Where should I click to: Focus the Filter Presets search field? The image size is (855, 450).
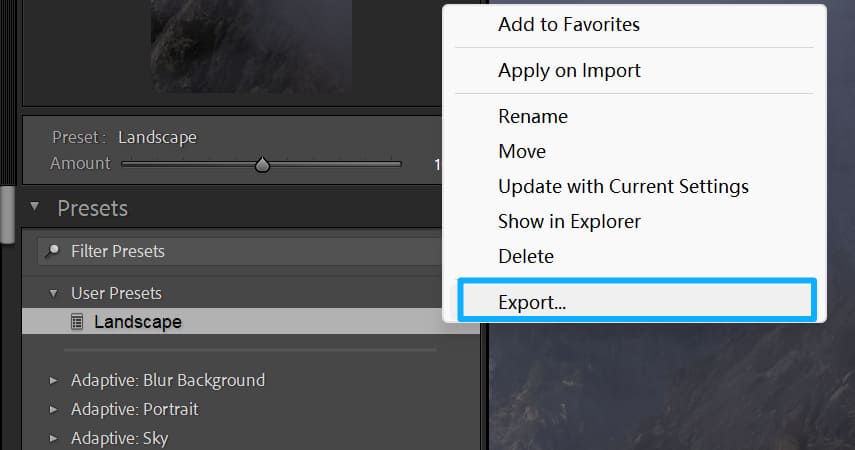pos(239,251)
